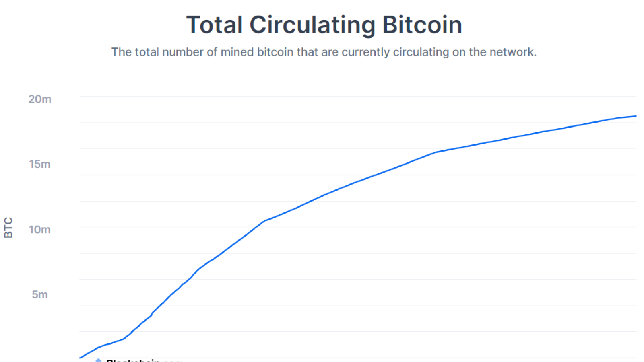This screenshot has height=362, width=644.
Task: Select the 10m y-axis label
Action: point(40,230)
